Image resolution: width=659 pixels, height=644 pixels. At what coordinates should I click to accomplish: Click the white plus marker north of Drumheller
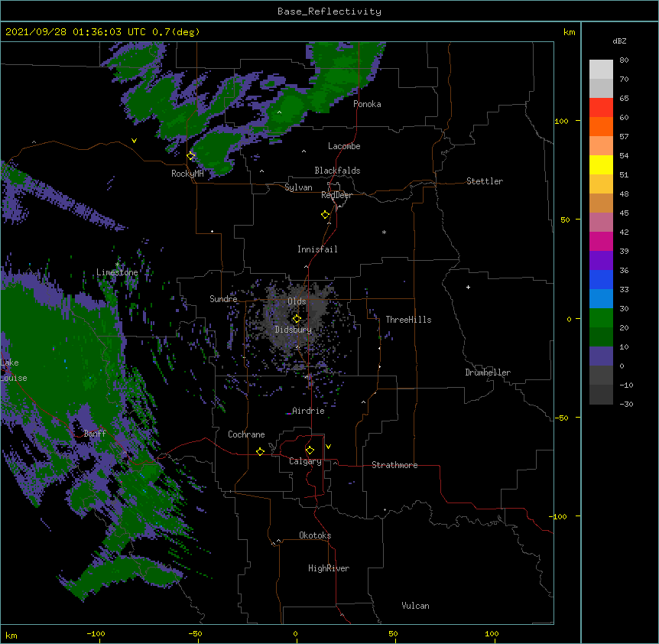tap(468, 287)
